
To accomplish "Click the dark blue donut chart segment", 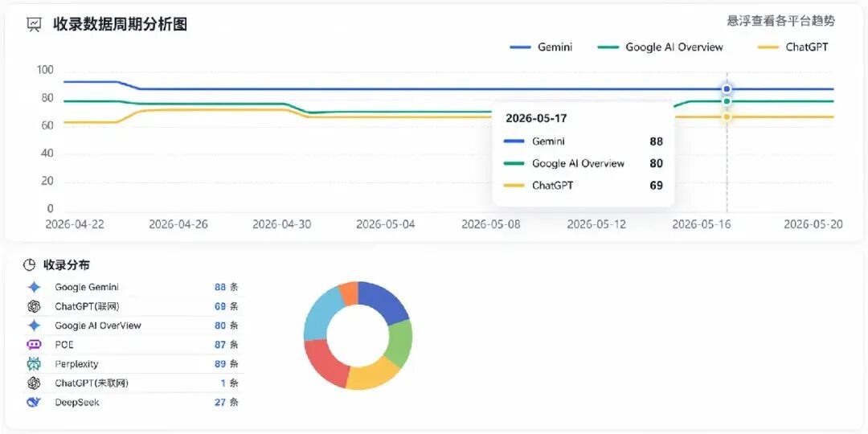I will tap(385, 301).
